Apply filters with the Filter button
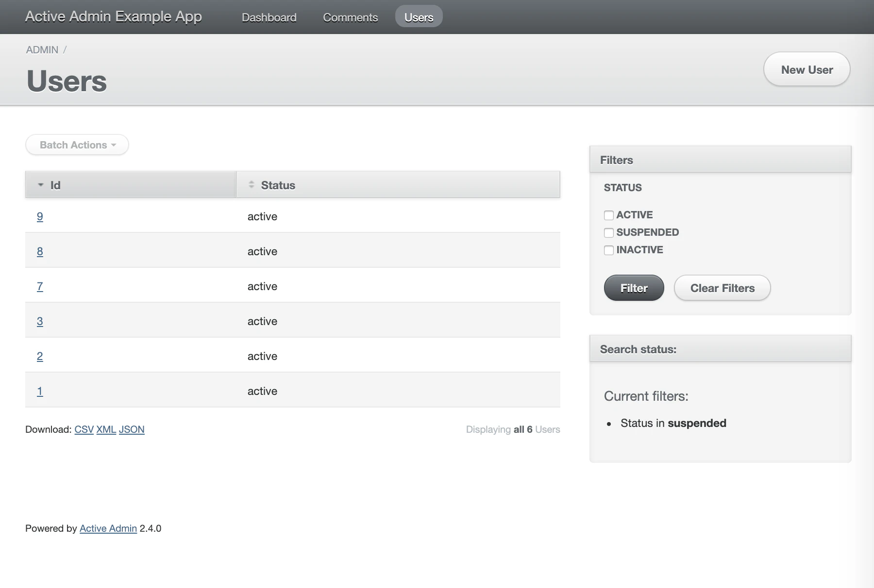Image resolution: width=874 pixels, height=588 pixels. pos(634,288)
